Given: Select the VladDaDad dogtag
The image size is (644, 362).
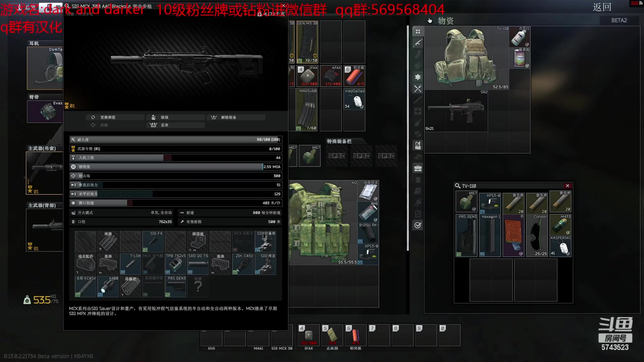Looking at the screenshot, I should (x=354, y=99).
